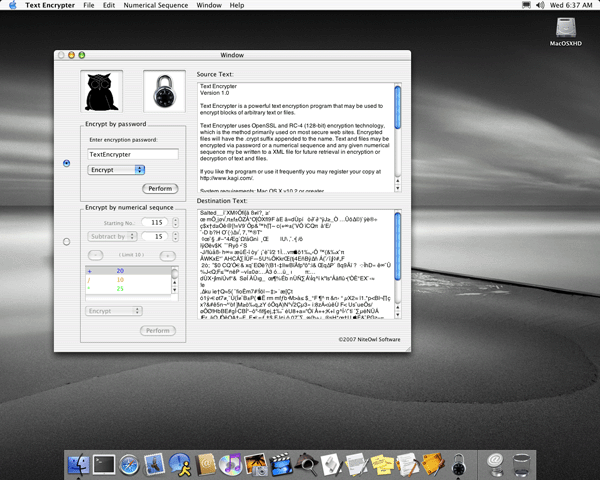
Task: Click the sequence list scrollbar thumb
Action: [174, 274]
